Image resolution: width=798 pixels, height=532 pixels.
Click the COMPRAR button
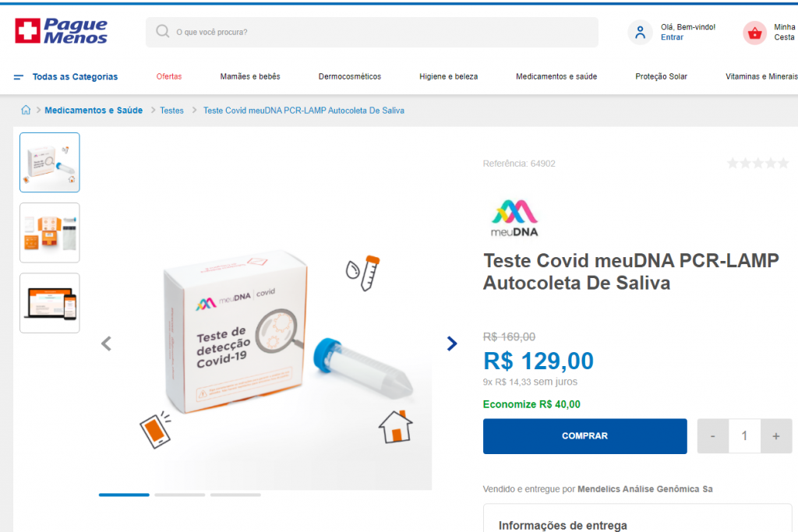click(x=584, y=436)
